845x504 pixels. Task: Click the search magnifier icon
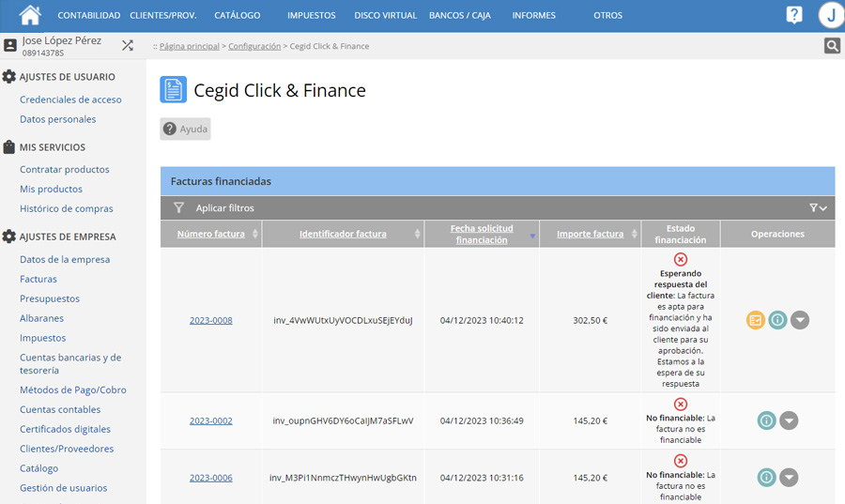click(x=832, y=46)
